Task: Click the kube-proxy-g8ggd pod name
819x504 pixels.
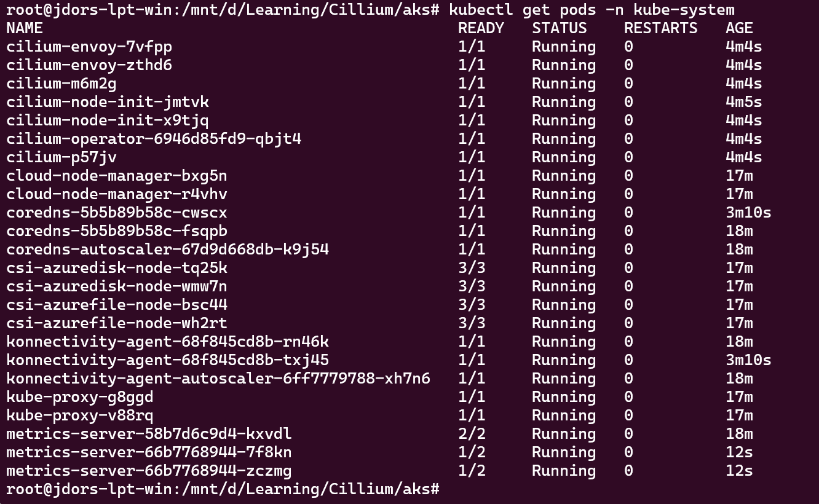Action: (x=80, y=397)
